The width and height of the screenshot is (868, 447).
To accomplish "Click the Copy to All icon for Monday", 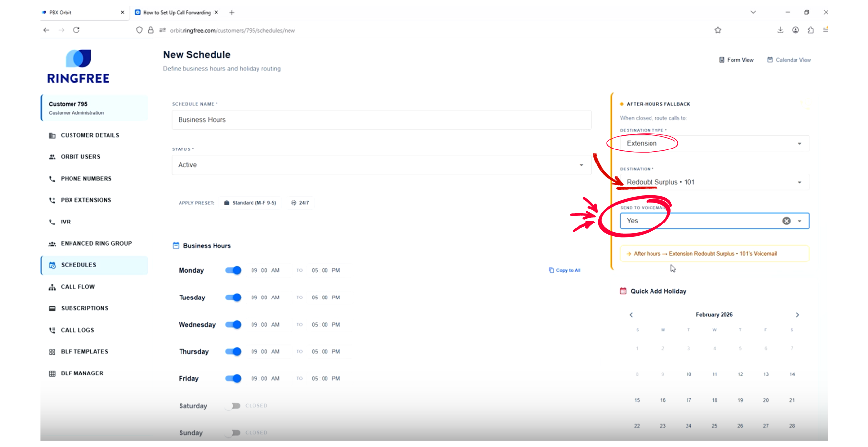I will click(x=551, y=270).
